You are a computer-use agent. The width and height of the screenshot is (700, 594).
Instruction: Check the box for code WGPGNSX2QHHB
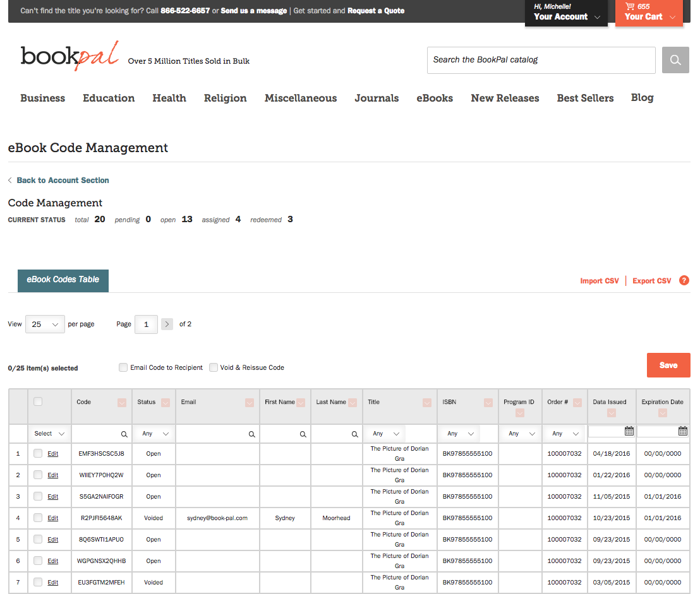[38, 560]
